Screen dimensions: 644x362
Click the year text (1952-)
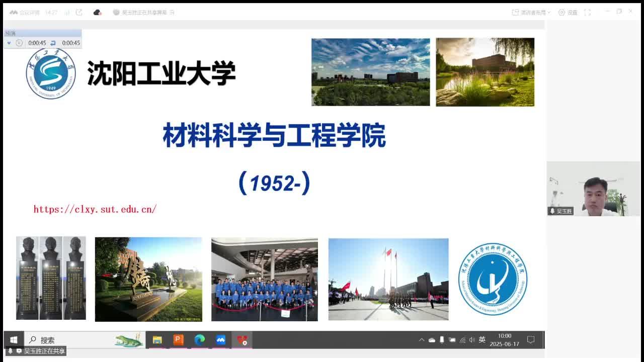pyautogui.click(x=274, y=184)
